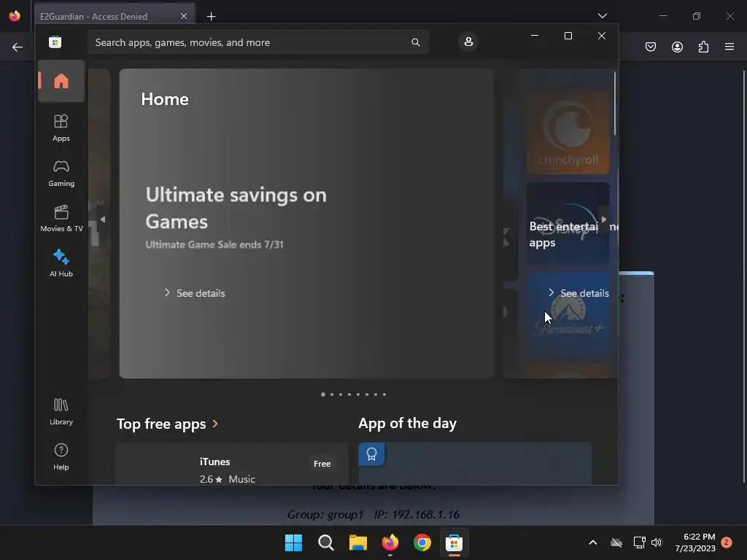Select the first carousel page dot
This screenshot has width=747, height=560.
pos(323,394)
